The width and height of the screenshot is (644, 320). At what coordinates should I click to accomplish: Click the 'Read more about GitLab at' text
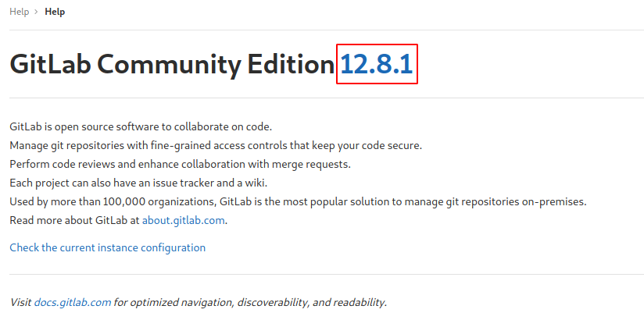click(75, 220)
